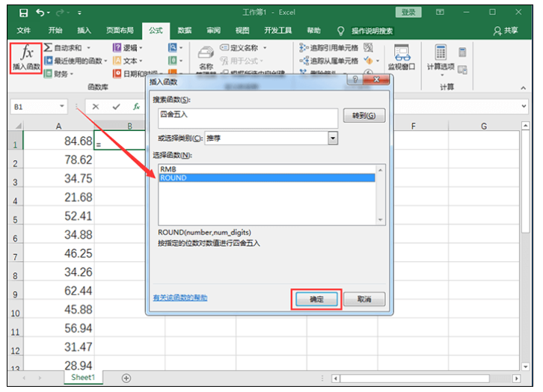This screenshot has width=543, height=392.
Task: Add a new sheet with the plus icon
Action: (x=126, y=378)
